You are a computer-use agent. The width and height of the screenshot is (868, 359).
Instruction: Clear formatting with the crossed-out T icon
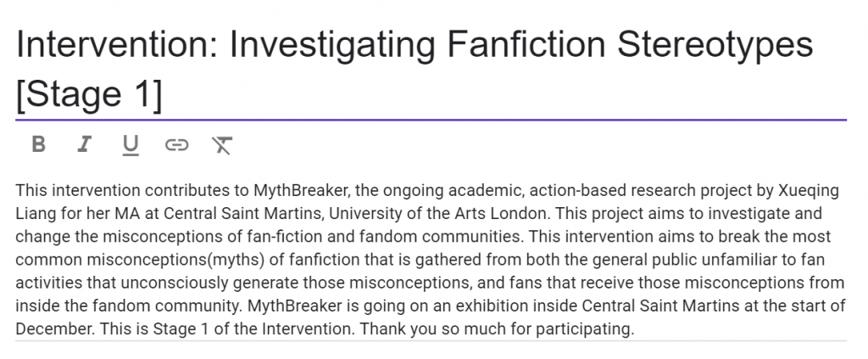pyautogui.click(x=222, y=145)
